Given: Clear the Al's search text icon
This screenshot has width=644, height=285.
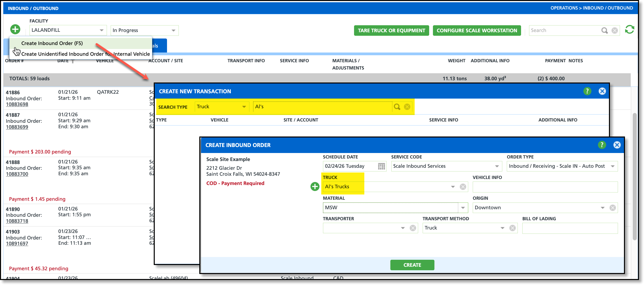Looking at the screenshot, I should tap(407, 107).
